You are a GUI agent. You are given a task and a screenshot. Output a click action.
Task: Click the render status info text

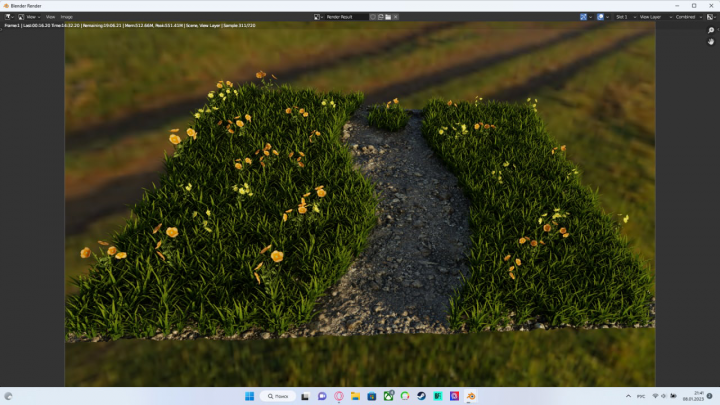130,26
